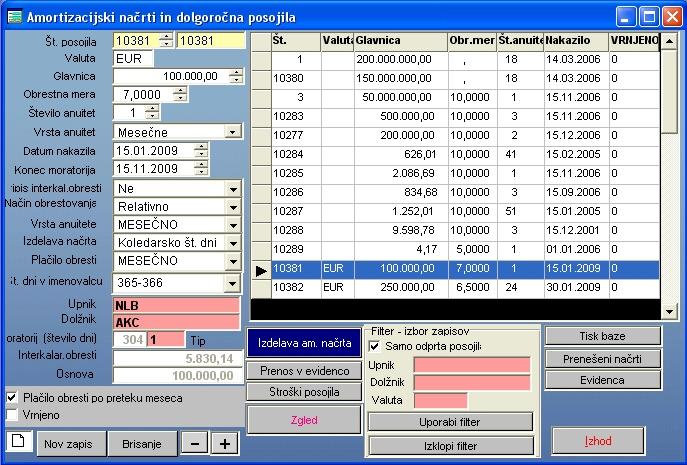This screenshot has height=465, width=687.
Task: Click the Izdelava am. načrta button
Action: coord(304,343)
